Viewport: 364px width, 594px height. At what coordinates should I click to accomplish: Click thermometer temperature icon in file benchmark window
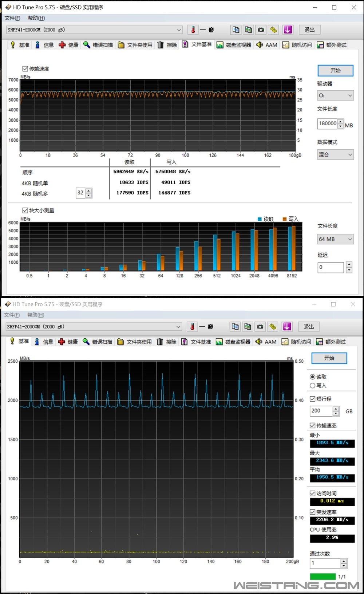tap(193, 30)
